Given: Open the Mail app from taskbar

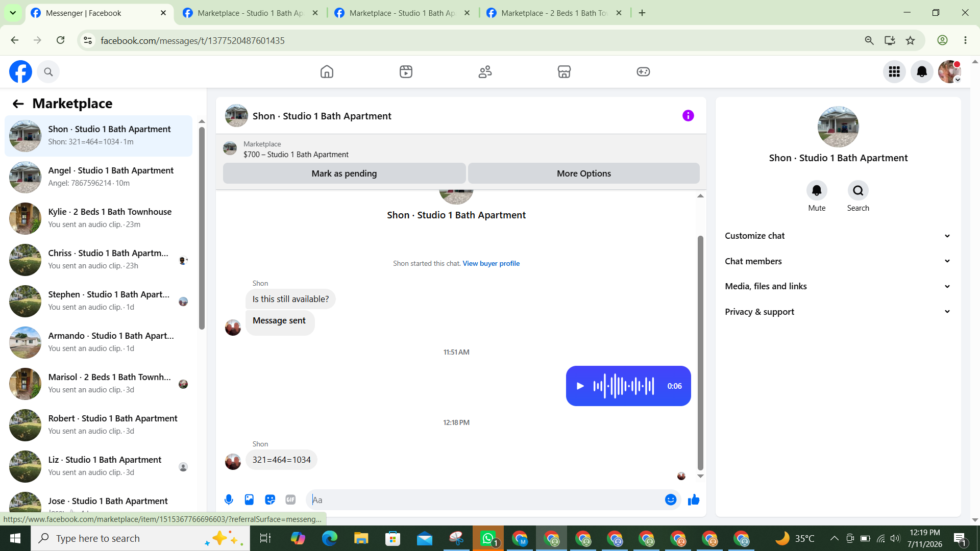Looking at the screenshot, I should 424,538.
